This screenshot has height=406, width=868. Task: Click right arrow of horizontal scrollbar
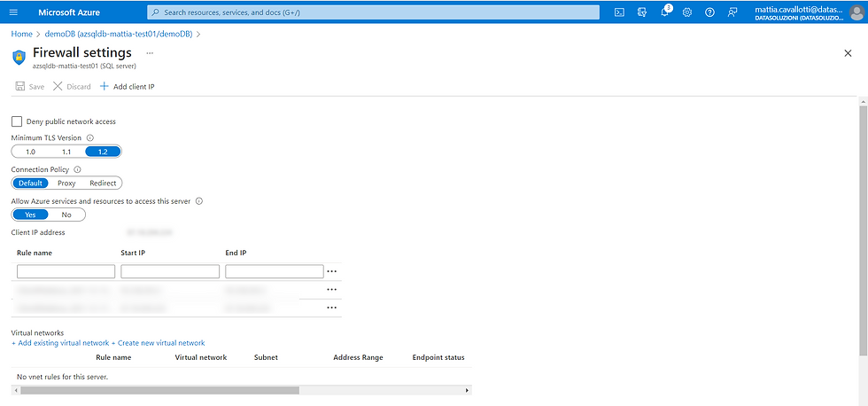click(x=468, y=391)
